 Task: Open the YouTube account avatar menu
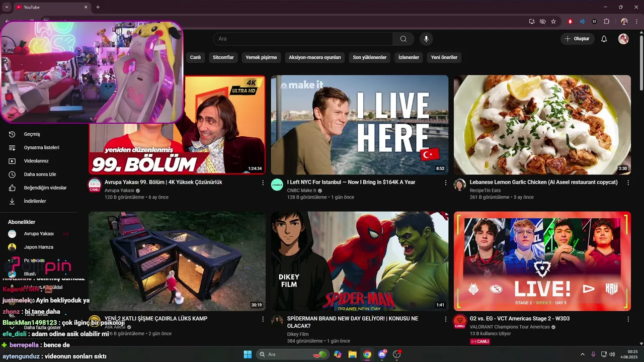tap(623, 39)
